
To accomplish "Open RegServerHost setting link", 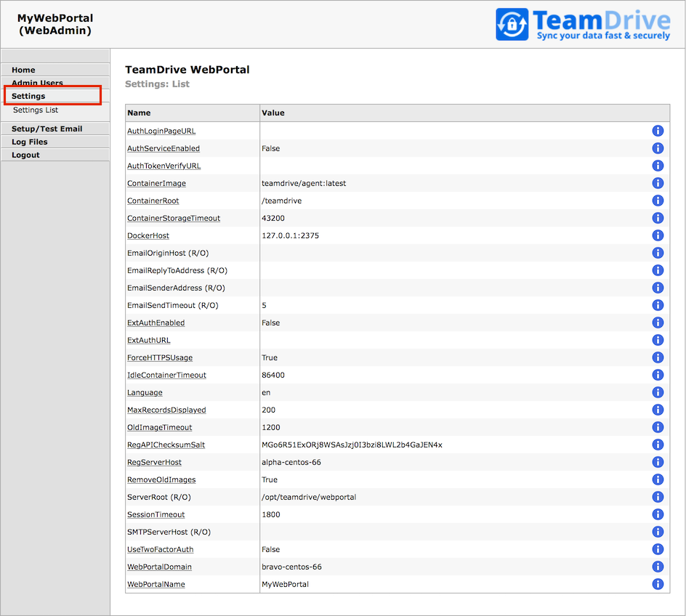I will pyautogui.click(x=155, y=463).
